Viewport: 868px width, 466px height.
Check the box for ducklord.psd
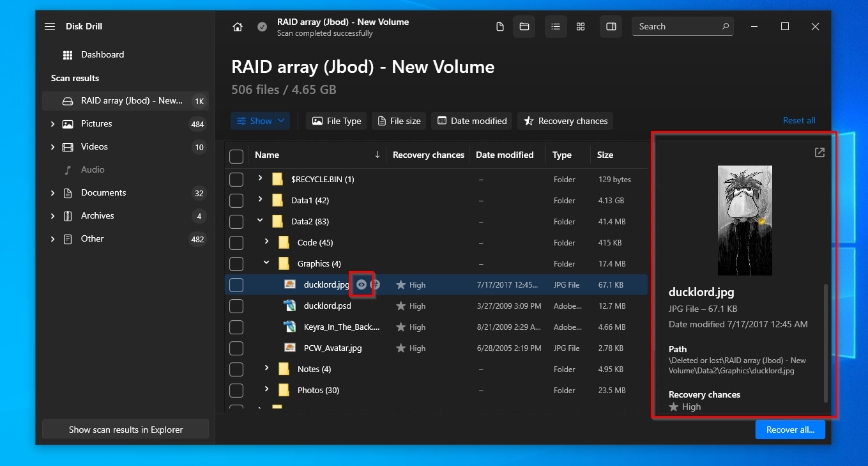(x=236, y=306)
